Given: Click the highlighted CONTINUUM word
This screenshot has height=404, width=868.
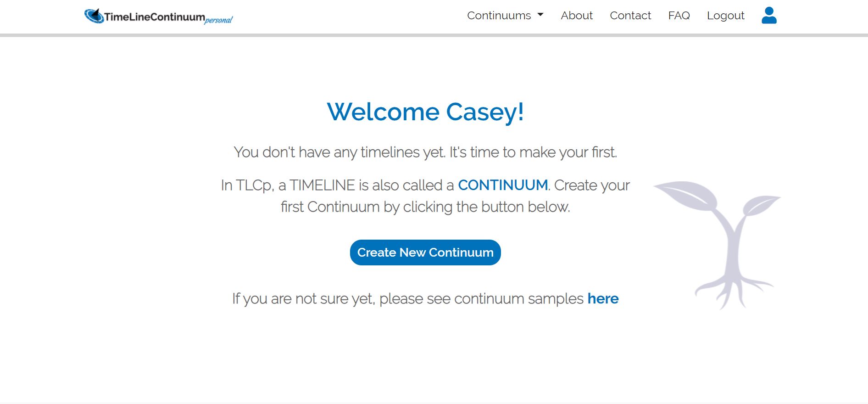Looking at the screenshot, I should point(503,185).
